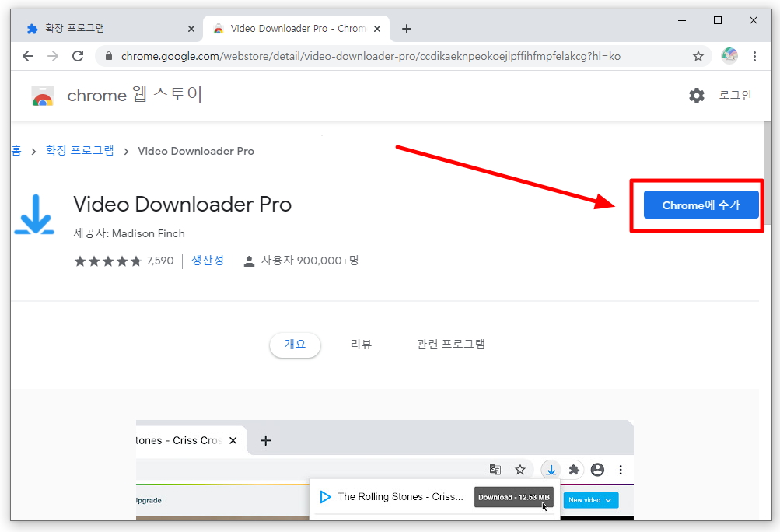Click the browser back arrow

pos(28,56)
